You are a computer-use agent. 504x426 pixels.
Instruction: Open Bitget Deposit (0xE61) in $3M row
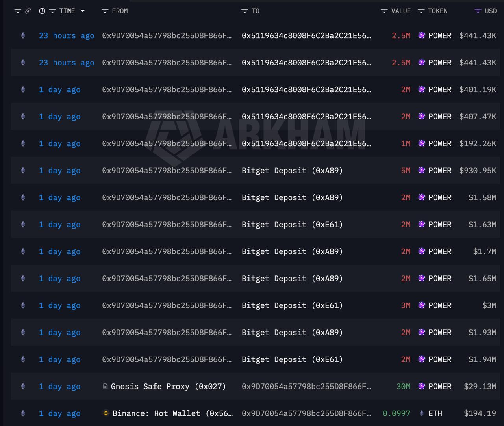(292, 305)
